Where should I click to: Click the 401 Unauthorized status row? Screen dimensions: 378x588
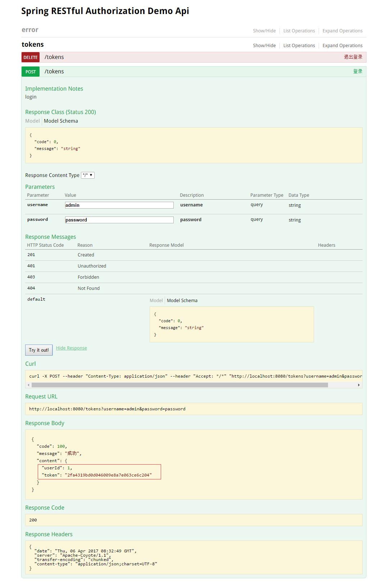pyautogui.click(x=194, y=266)
